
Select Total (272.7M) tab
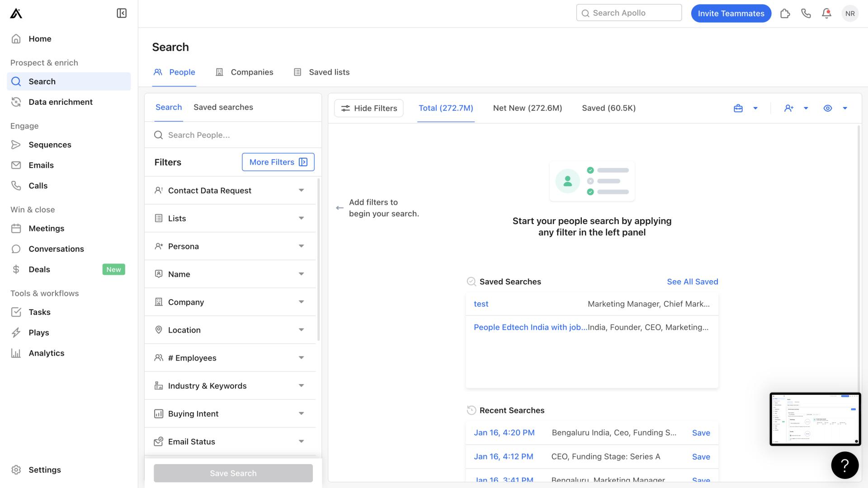pos(446,108)
